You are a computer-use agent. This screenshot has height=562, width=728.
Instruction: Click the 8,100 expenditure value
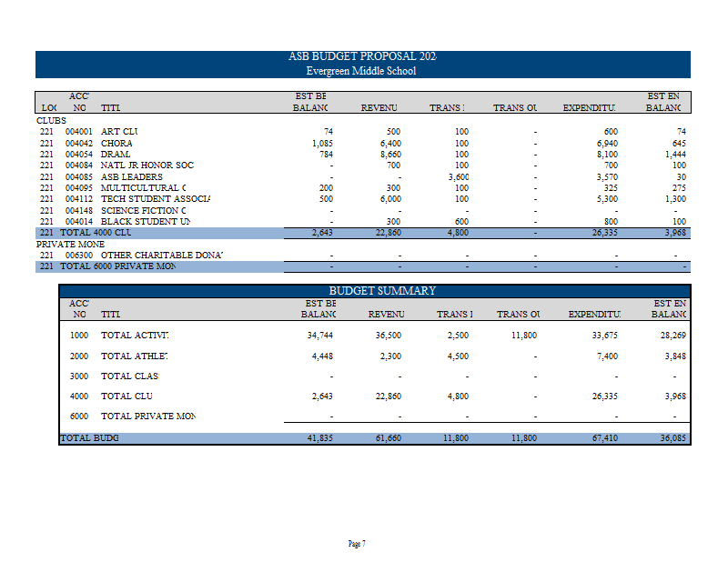pos(607,154)
